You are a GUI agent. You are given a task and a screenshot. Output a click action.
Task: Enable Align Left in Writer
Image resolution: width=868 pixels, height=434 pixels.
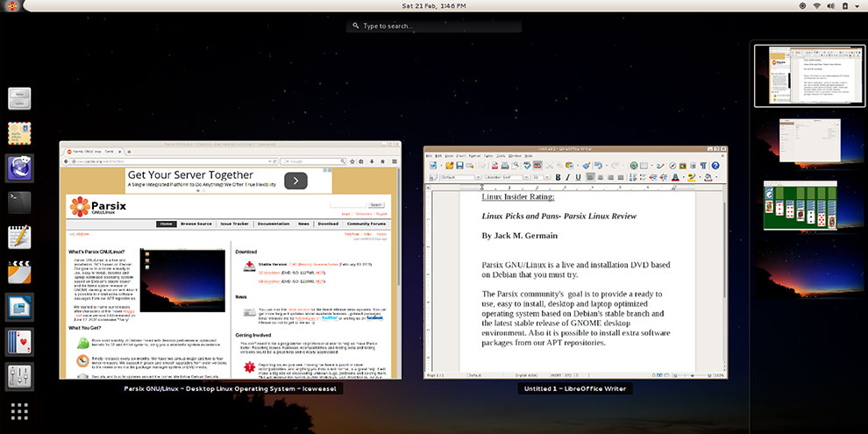pos(591,177)
